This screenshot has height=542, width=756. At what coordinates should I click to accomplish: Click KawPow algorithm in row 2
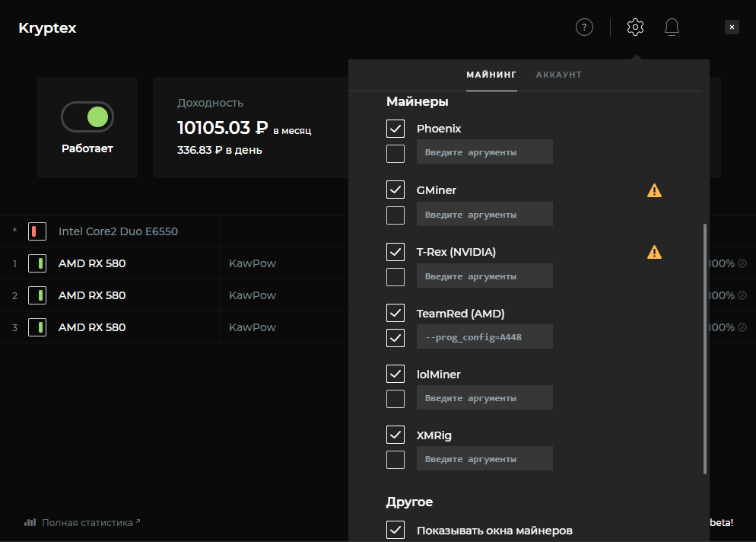coord(253,295)
